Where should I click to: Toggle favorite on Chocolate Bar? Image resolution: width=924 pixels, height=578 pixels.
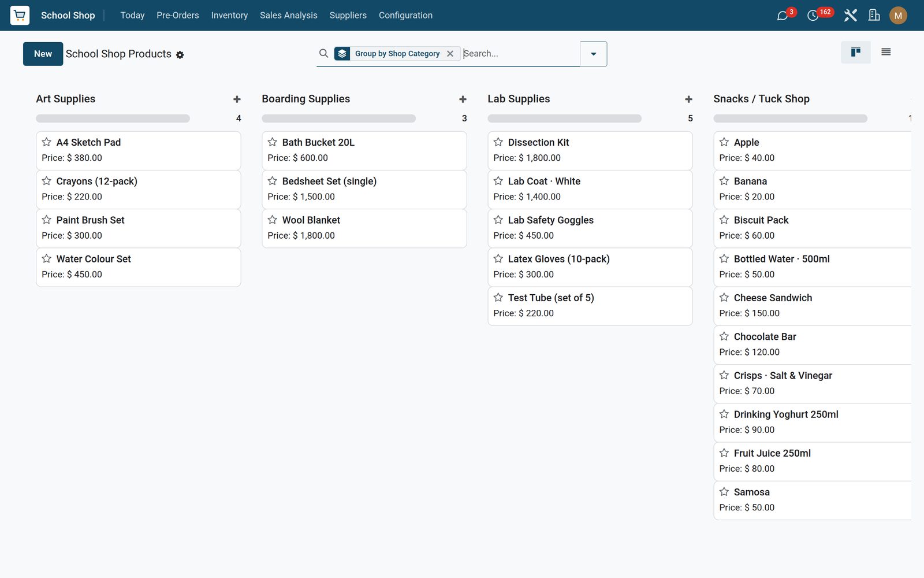(x=724, y=336)
